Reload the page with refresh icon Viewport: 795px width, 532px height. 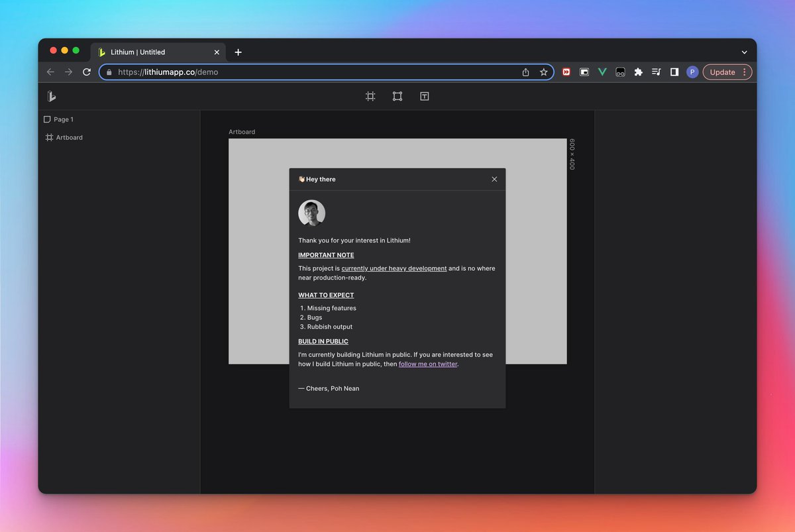pos(87,72)
